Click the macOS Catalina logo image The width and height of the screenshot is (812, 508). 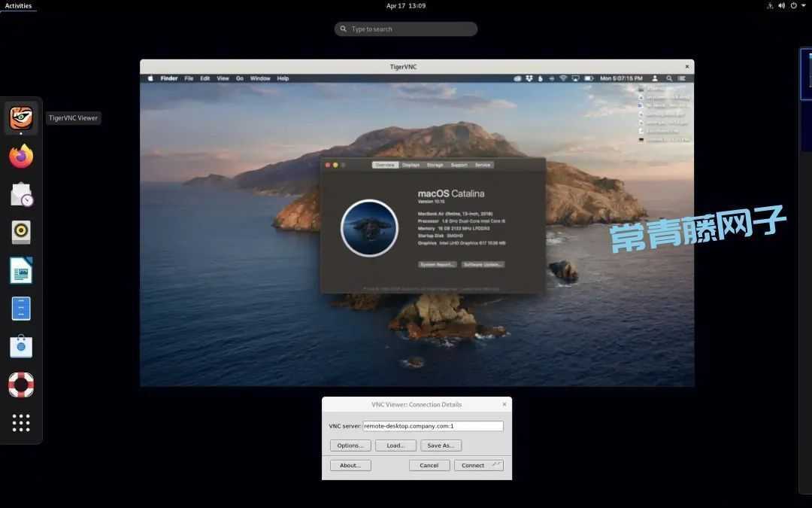369,228
